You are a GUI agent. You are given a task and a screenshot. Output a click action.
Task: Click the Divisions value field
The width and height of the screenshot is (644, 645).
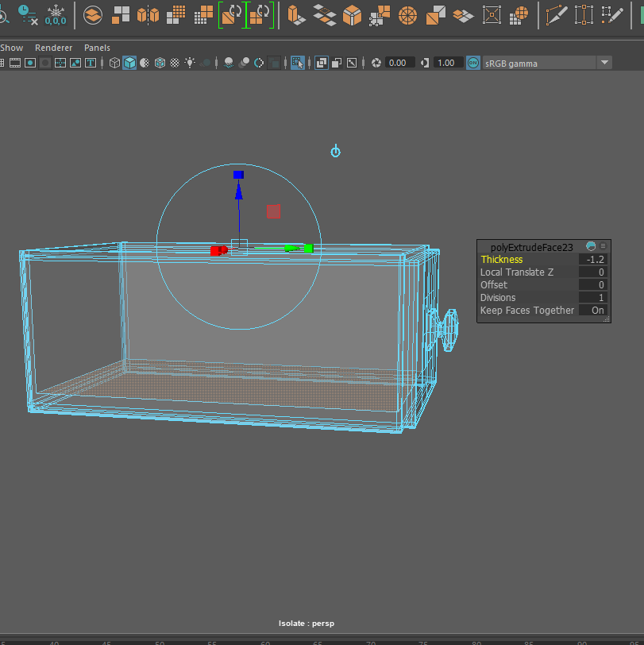(592, 298)
